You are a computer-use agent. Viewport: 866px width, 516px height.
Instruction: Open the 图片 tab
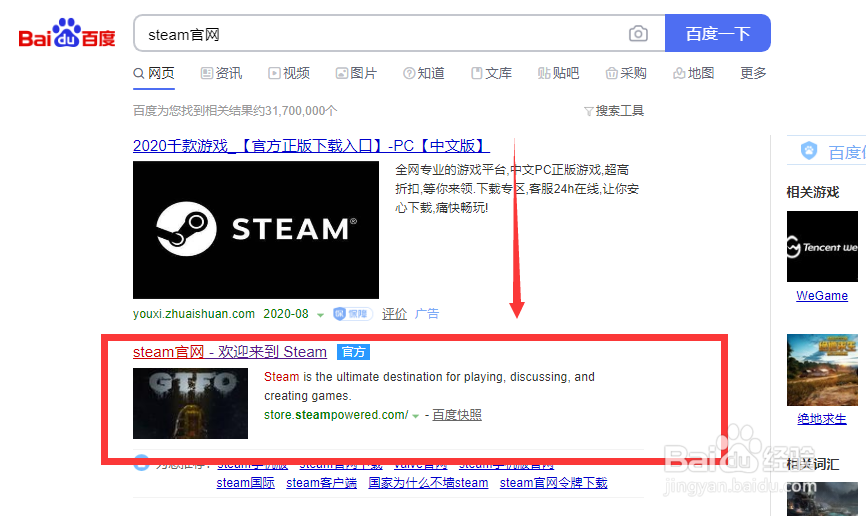coord(356,73)
